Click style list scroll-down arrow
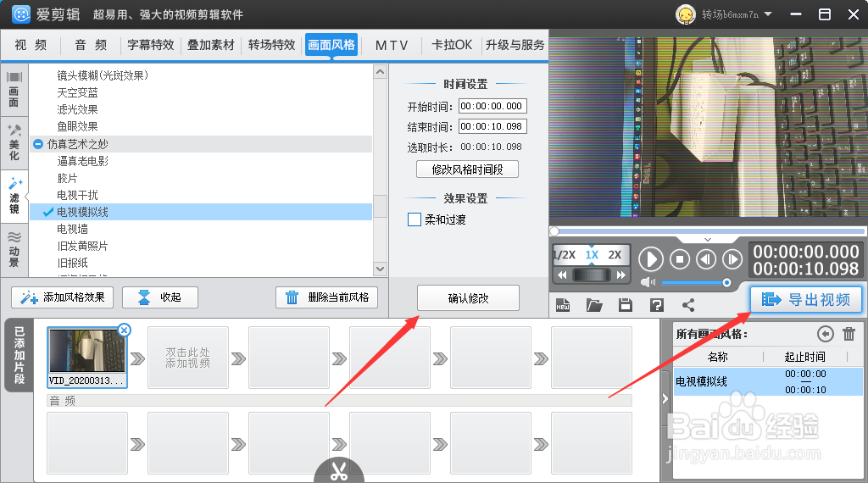 tap(380, 269)
